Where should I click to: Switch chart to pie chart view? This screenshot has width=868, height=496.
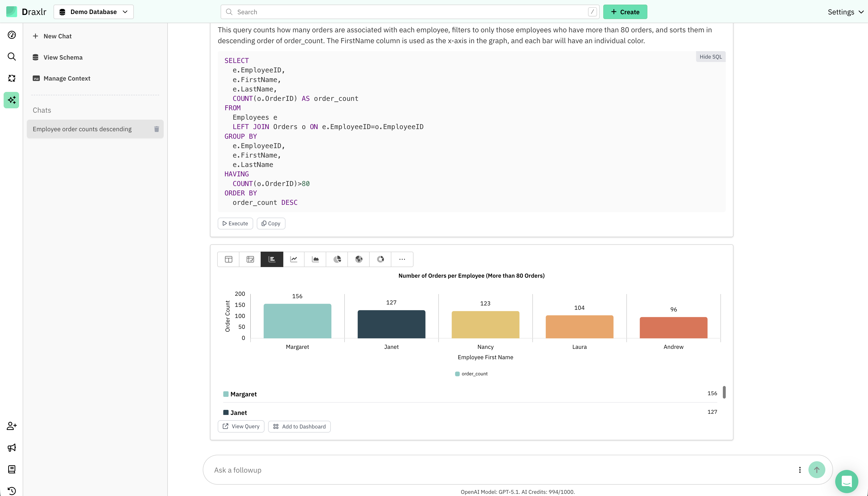point(337,259)
